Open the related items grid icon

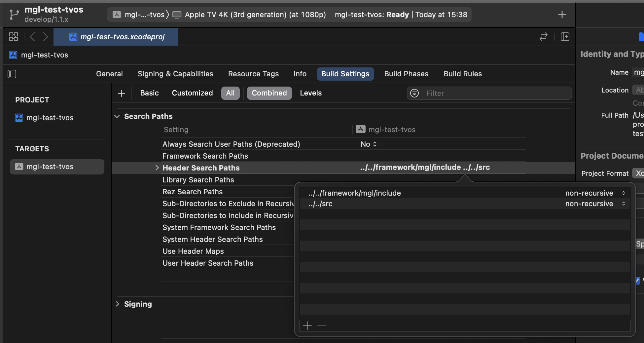point(14,37)
